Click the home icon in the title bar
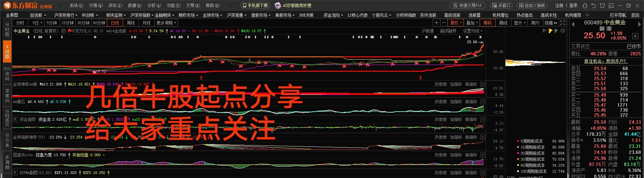 click(x=585, y=5)
